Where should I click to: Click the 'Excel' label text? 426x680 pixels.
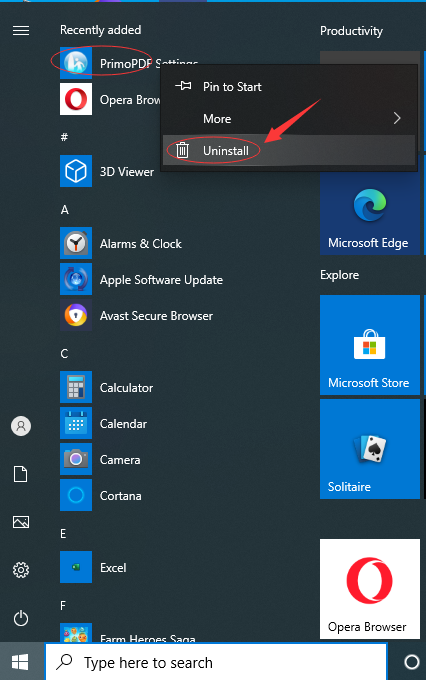pyautogui.click(x=113, y=568)
